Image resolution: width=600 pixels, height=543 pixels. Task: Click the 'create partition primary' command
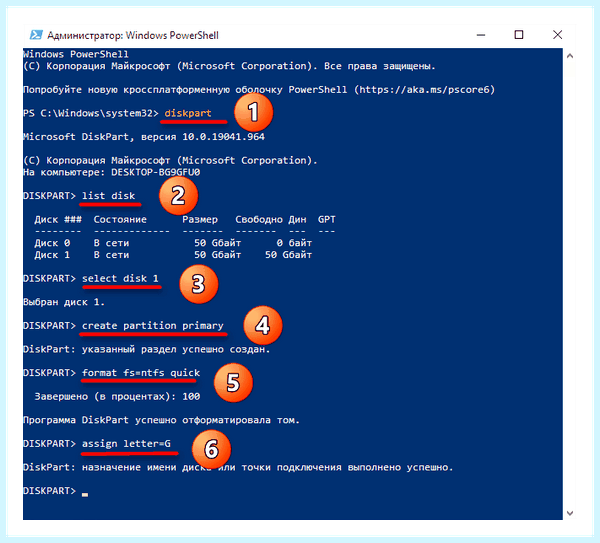(x=153, y=326)
